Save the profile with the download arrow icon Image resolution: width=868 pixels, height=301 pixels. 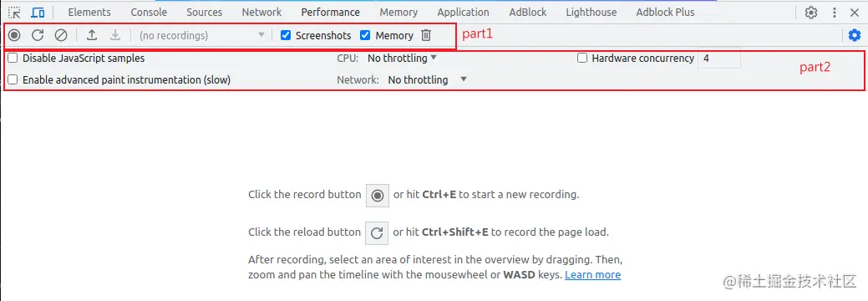tap(115, 35)
